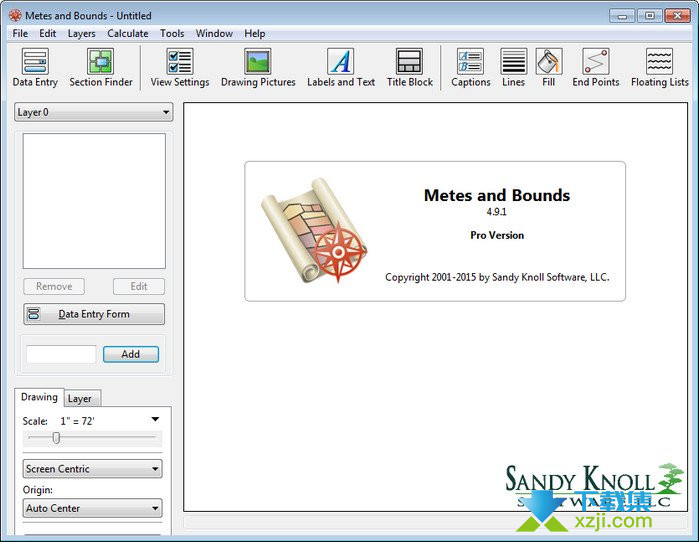Click the horizontal scrollbar below the canvas
699x542 pixels.
click(x=435, y=522)
